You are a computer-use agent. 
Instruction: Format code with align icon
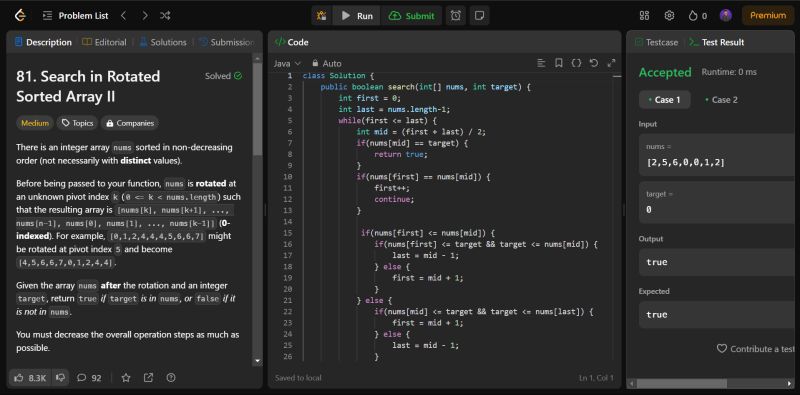[541, 63]
